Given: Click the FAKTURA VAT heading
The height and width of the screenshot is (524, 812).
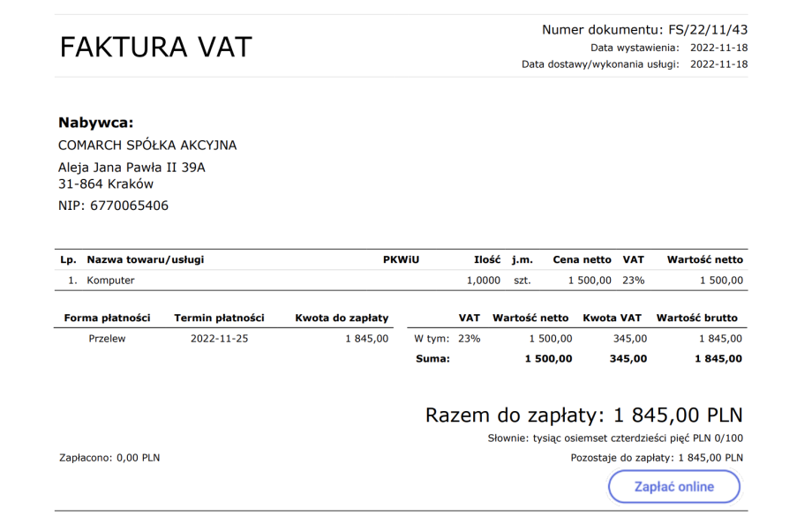Looking at the screenshot, I should click(156, 48).
